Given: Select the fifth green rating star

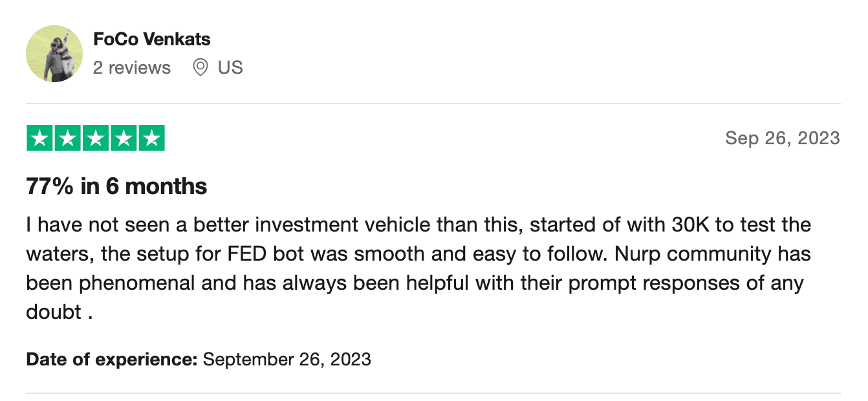Looking at the screenshot, I should click(x=151, y=138).
